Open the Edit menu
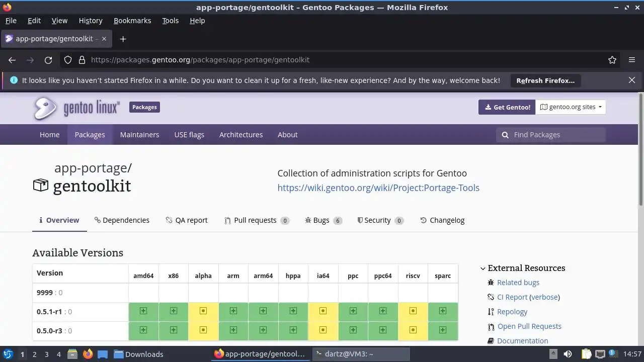This screenshot has width=644, height=362. (34, 21)
